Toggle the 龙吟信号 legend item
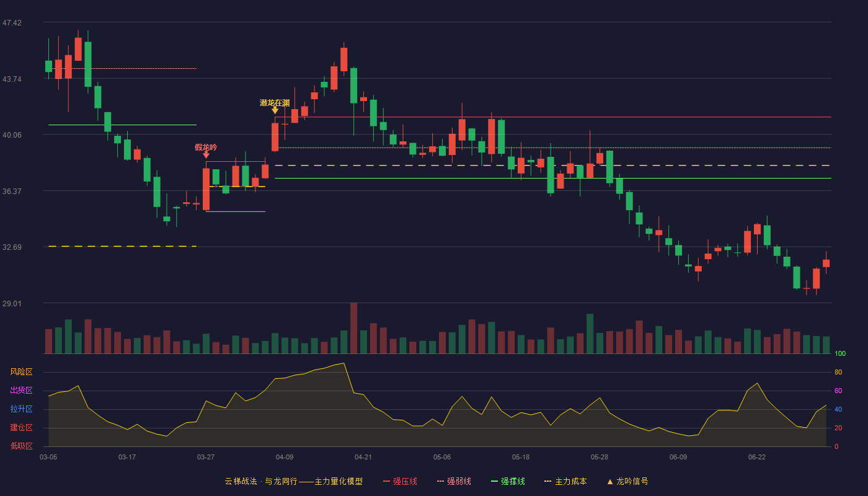Image resolution: width=868 pixels, height=496 pixels. click(x=627, y=481)
